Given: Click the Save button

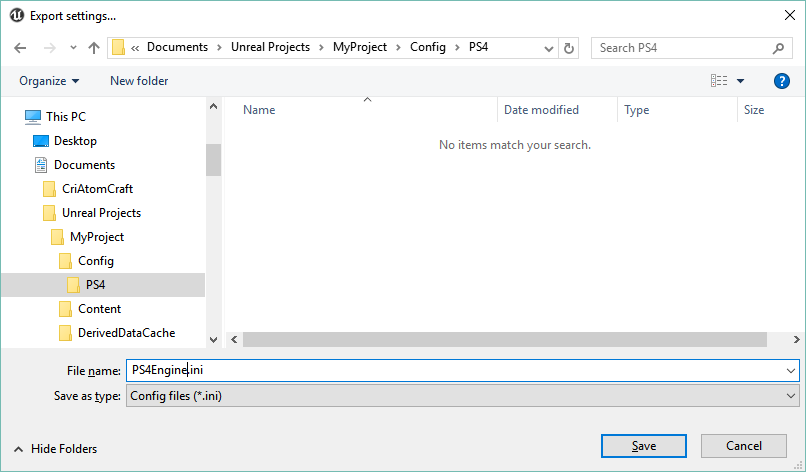Looking at the screenshot, I should (644, 446).
